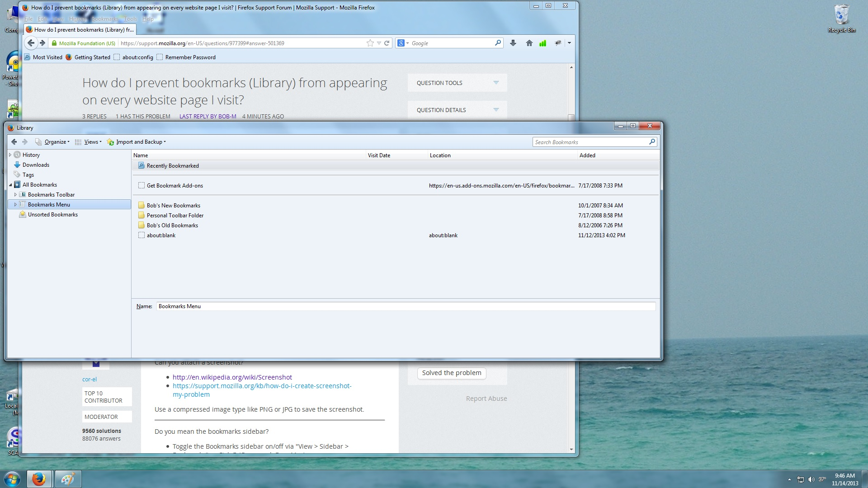This screenshot has height=488, width=868.
Task: Open the Most Visited bookmarks button
Action: pyautogui.click(x=43, y=57)
